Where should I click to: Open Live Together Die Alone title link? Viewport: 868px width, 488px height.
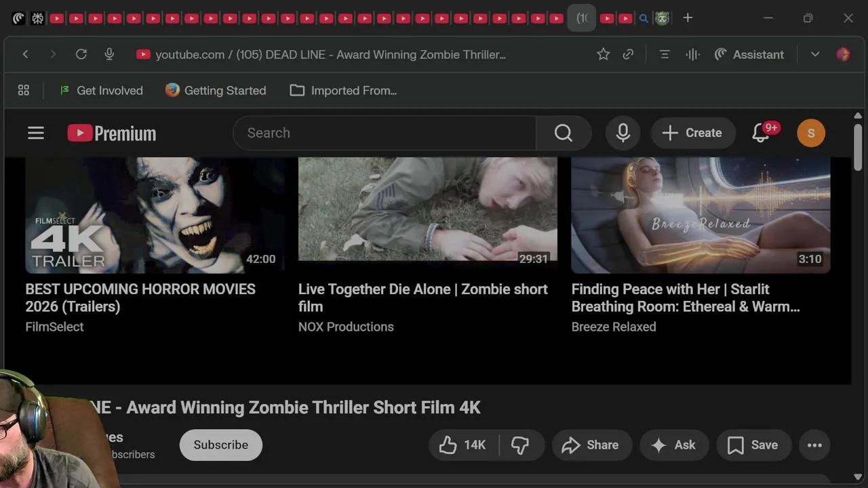pos(423,298)
